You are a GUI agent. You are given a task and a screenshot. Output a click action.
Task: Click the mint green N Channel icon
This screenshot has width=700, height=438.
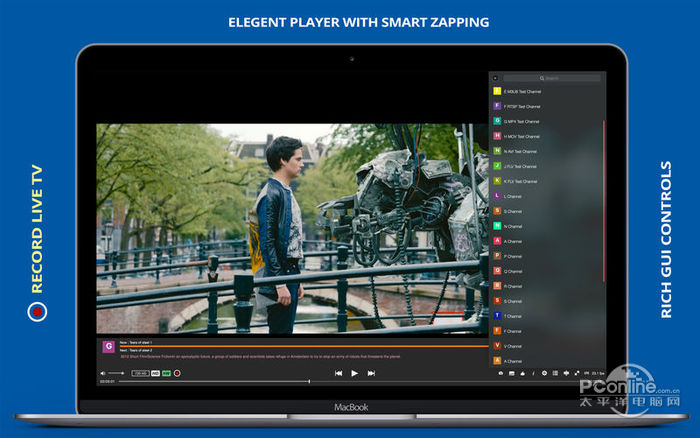pyautogui.click(x=497, y=226)
